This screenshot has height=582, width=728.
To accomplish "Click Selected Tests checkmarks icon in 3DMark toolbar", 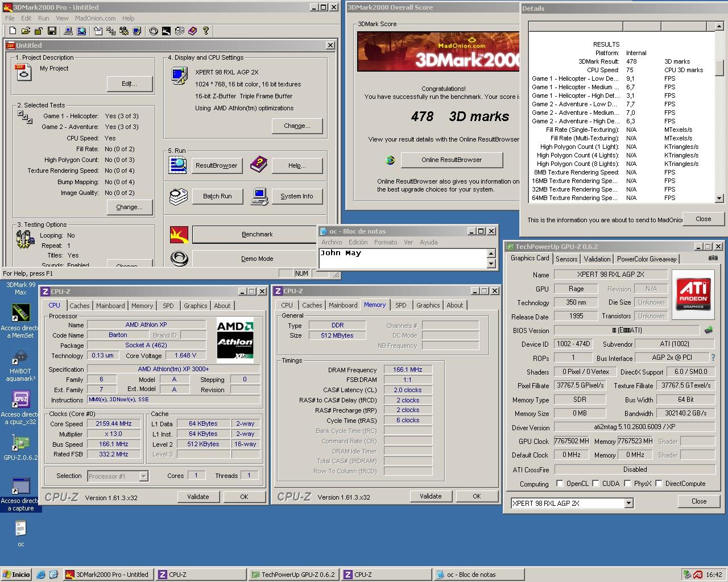I will (x=111, y=31).
